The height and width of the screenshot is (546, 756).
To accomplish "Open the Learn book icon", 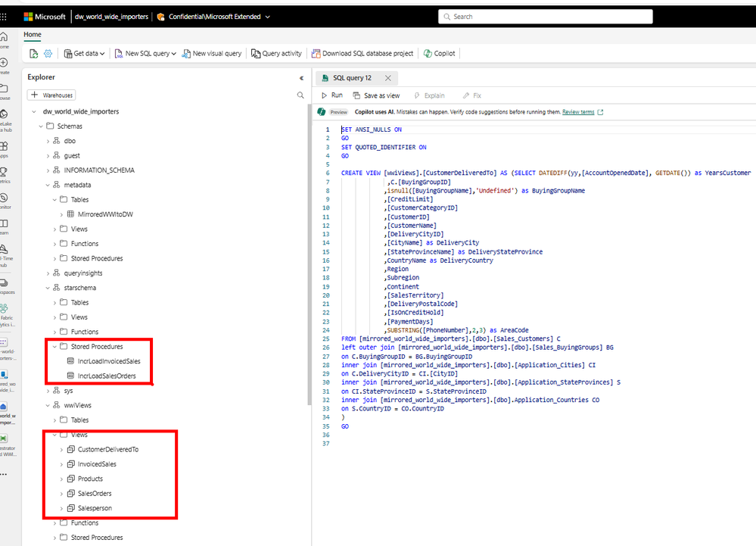I will [x=4, y=223].
